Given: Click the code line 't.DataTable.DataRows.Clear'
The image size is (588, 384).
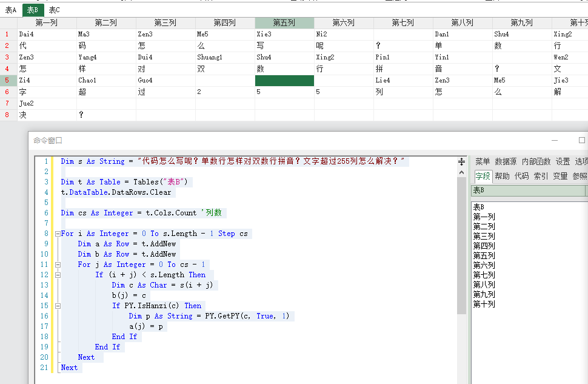Looking at the screenshot, I should tap(116, 192).
